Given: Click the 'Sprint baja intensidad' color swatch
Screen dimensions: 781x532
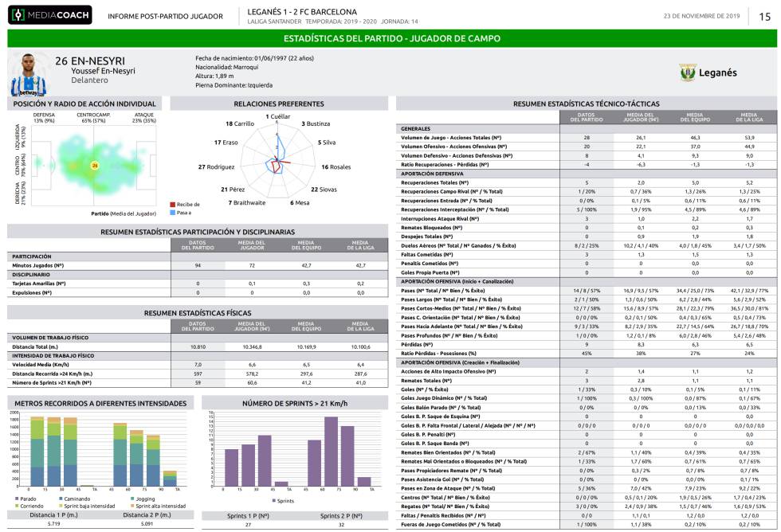Looking at the screenshot, I should tap(62, 505).
